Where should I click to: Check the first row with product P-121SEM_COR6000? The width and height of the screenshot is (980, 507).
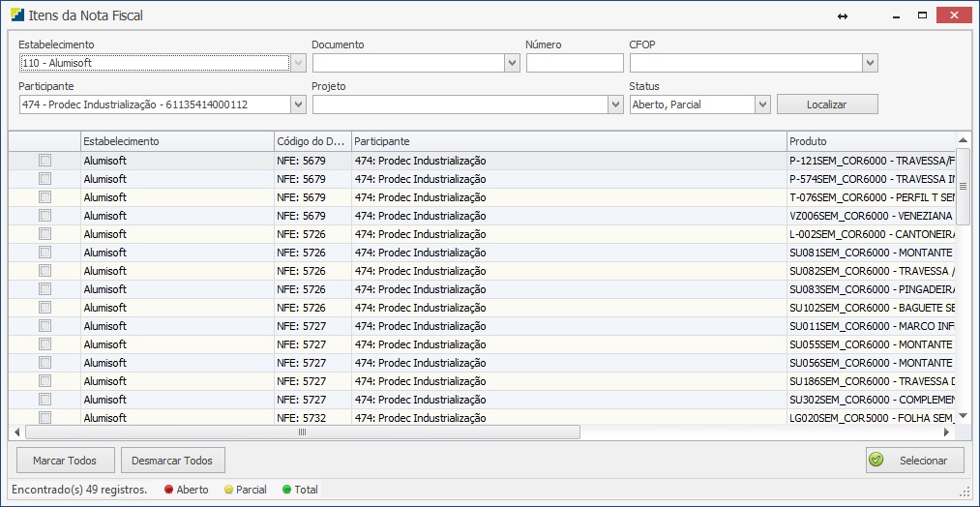pyautogui.click(x=45, y=161)
